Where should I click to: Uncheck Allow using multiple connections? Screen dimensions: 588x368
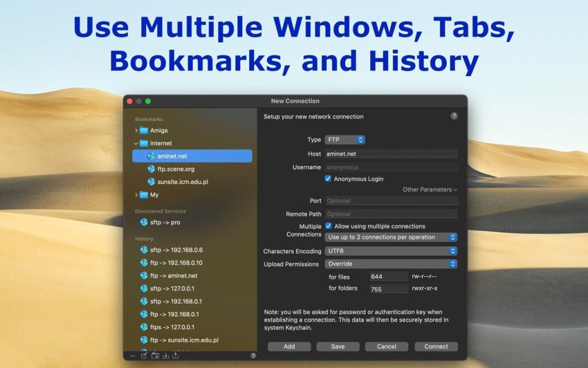328,226
